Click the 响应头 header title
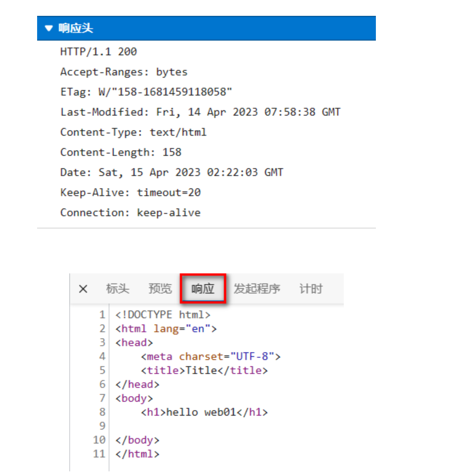 [76, 28]
